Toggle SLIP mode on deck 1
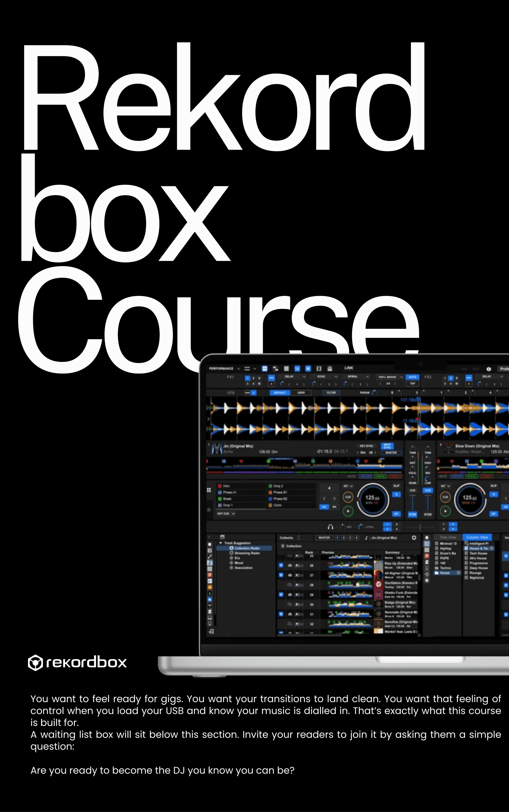The height and width of the screenshot is (812, 509). pyautogui.click(x=396, y=485)
